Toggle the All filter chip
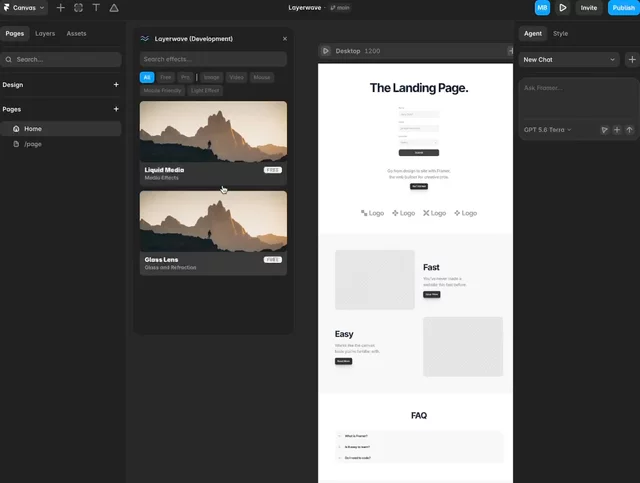 tap(147, 77)
